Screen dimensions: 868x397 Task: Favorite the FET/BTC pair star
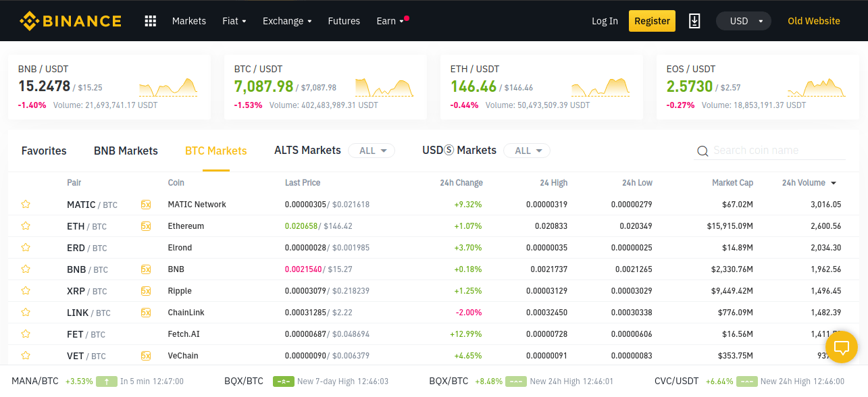coord(26,334)
